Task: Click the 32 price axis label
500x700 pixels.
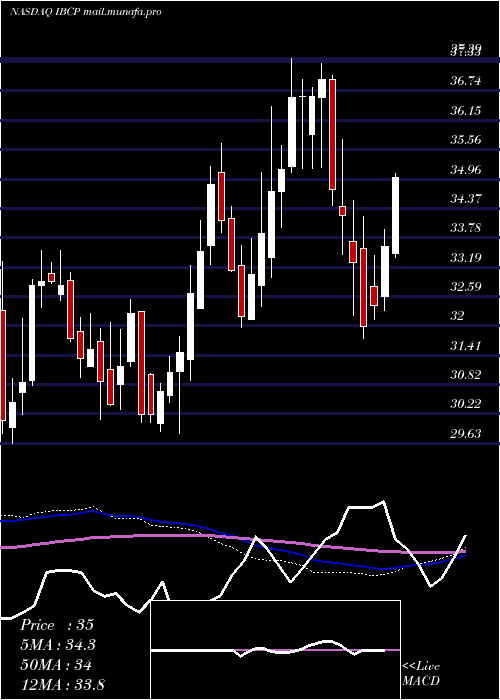Action: tap(458, 316)
